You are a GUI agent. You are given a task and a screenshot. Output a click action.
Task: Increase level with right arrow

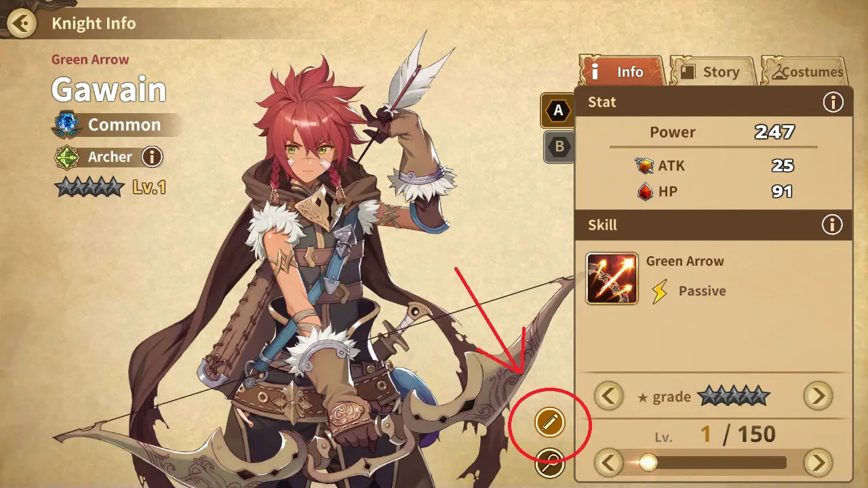818,463
